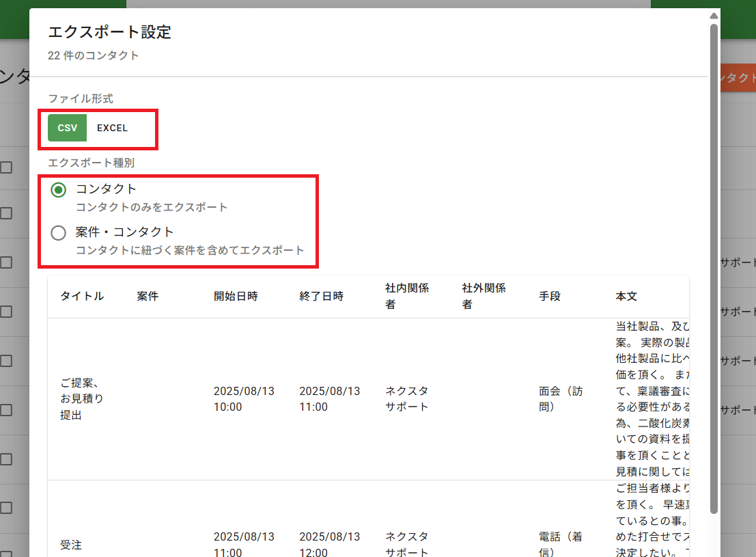
Task: Select the ご提案、お見積り提出 title cell
Action: pos(82,399)
